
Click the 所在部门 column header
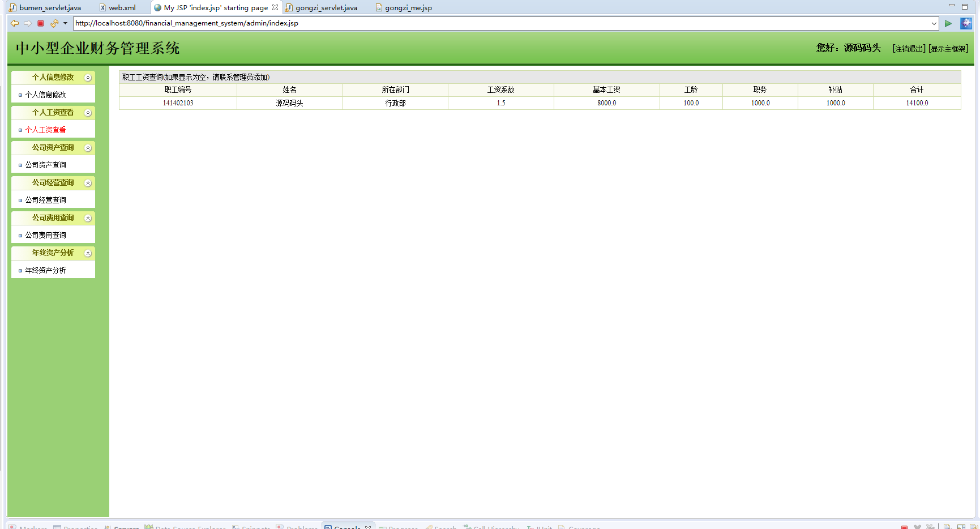pos(395,90)
